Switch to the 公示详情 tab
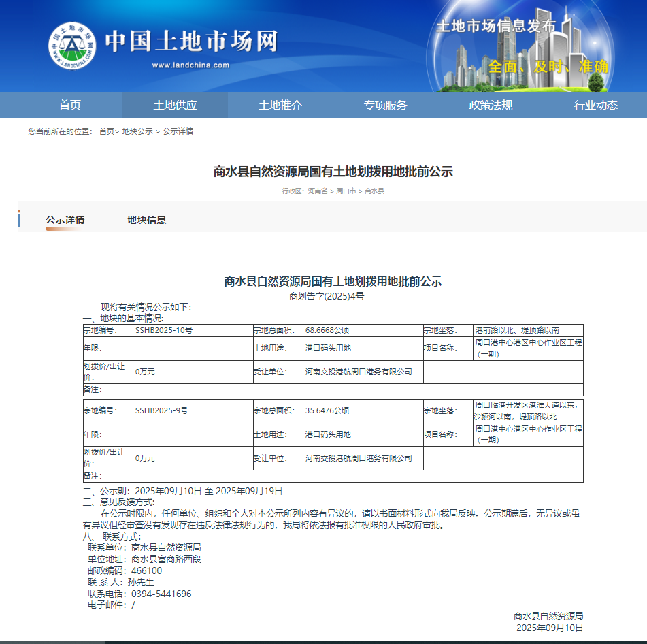The height and width of the screenshot is (644, 647). [65, 220]
